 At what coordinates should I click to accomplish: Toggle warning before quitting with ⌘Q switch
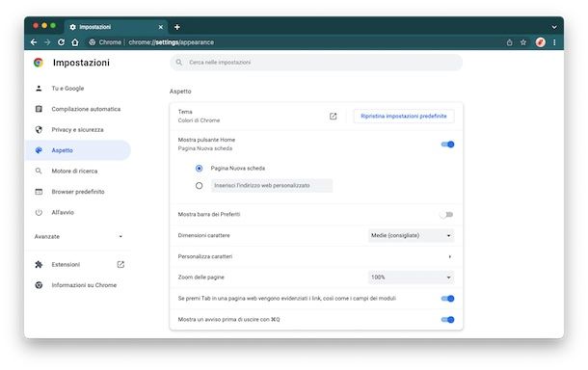tap(447, 319)
